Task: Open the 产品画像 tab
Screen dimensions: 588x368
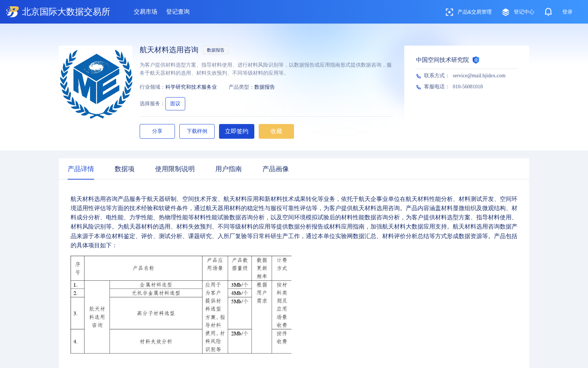Action: [x=276, y=169]
